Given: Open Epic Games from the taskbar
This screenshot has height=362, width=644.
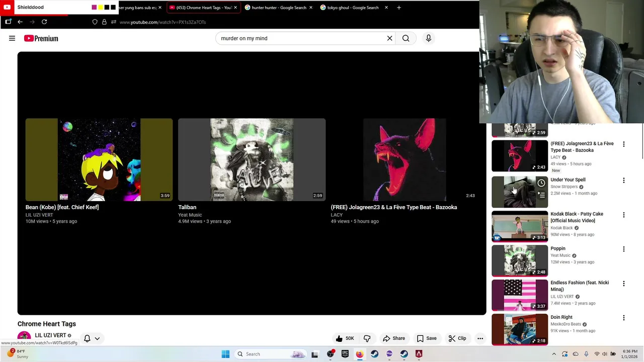Looking at the screenshot, I should [x=345, y=354].
